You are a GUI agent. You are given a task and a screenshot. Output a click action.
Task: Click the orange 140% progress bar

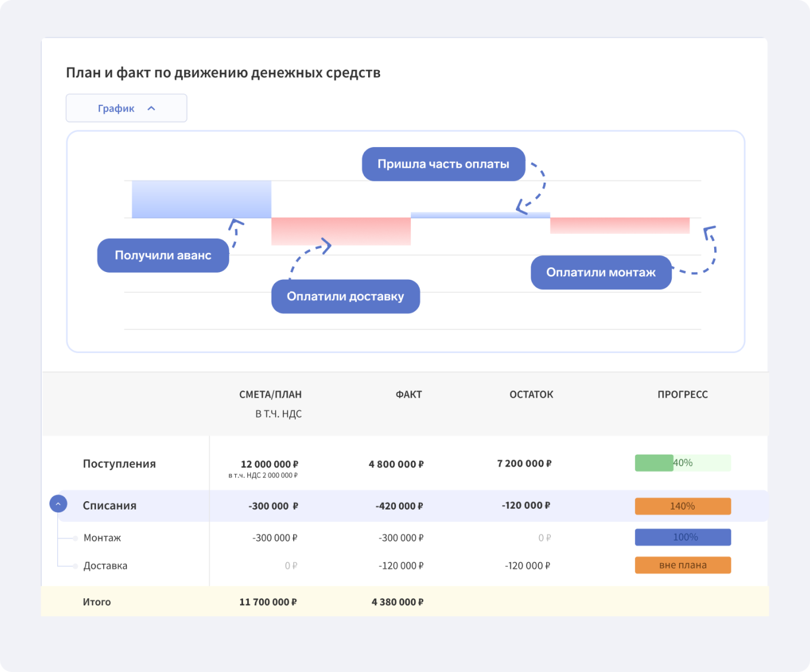(x=683, y=507)
